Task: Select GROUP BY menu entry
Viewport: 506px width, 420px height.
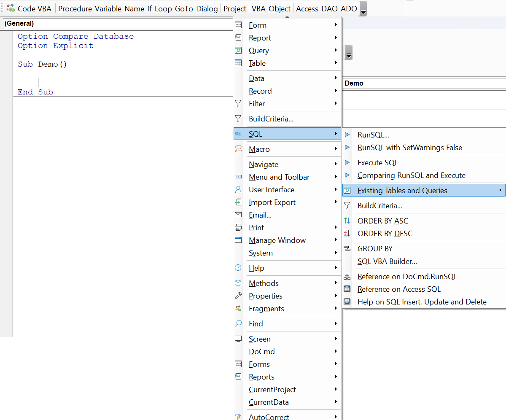Action: (375, 249)
